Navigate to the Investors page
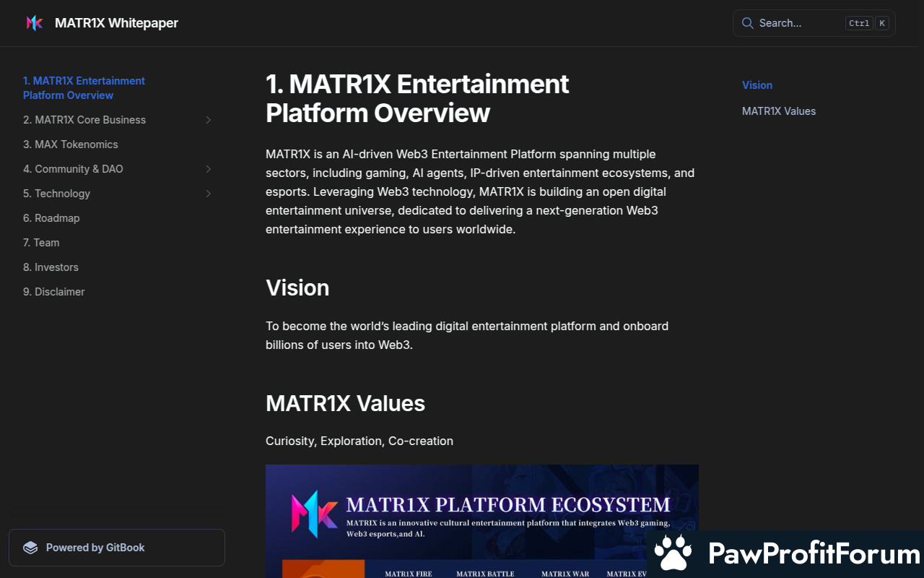Screen dimensions: 924x578 (51, 267)
